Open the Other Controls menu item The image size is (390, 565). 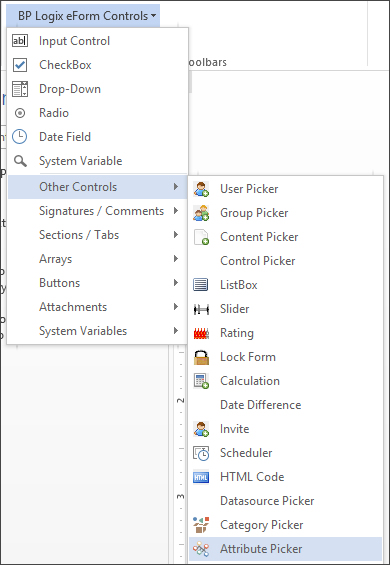coord(97,187)
